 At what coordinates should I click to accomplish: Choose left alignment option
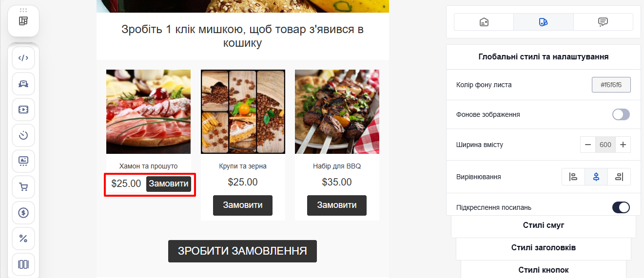tap(573, 177)
